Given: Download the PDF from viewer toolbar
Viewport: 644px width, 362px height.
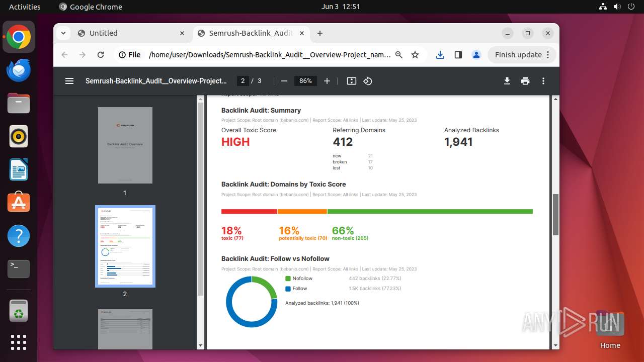Looking at the screenshot, I should click(x=507, y=81).
